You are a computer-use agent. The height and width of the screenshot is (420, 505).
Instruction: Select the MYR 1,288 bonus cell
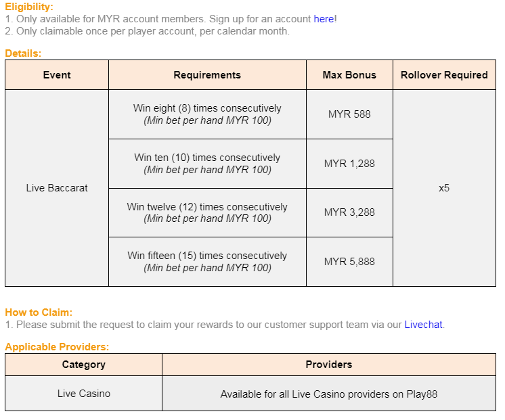coord(349,164)
